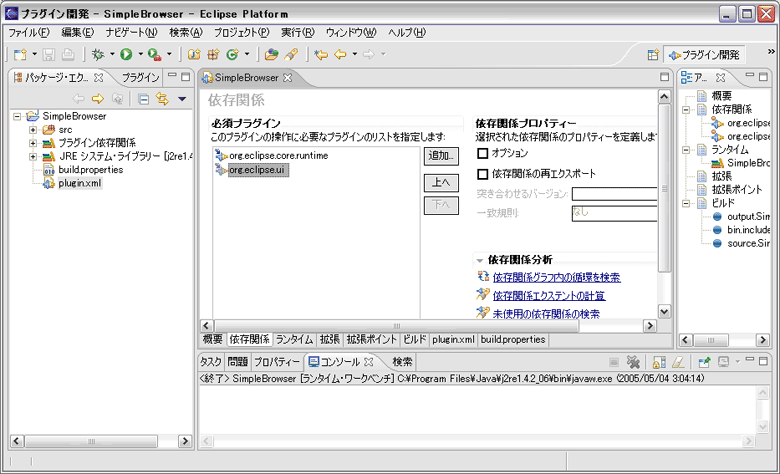Open 依存関係グラフ内の循環を検索 link
The image size is (780, 474).
pos(556,278)
